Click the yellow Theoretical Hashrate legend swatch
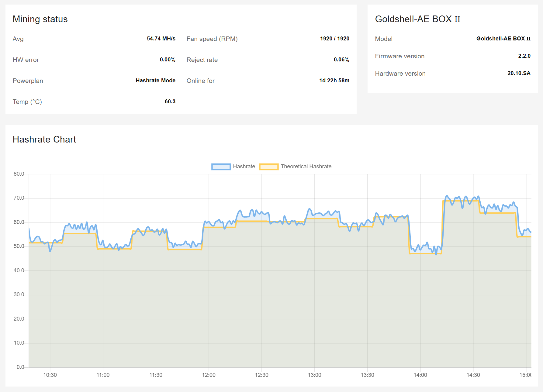543x392 pixels. (269, 167)
